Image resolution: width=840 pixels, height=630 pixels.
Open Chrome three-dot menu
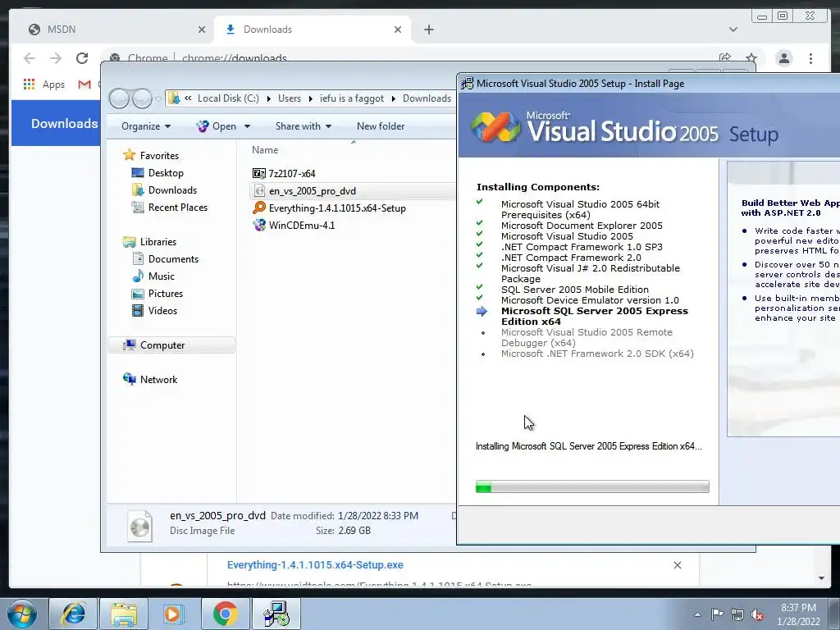click(810, 58)
